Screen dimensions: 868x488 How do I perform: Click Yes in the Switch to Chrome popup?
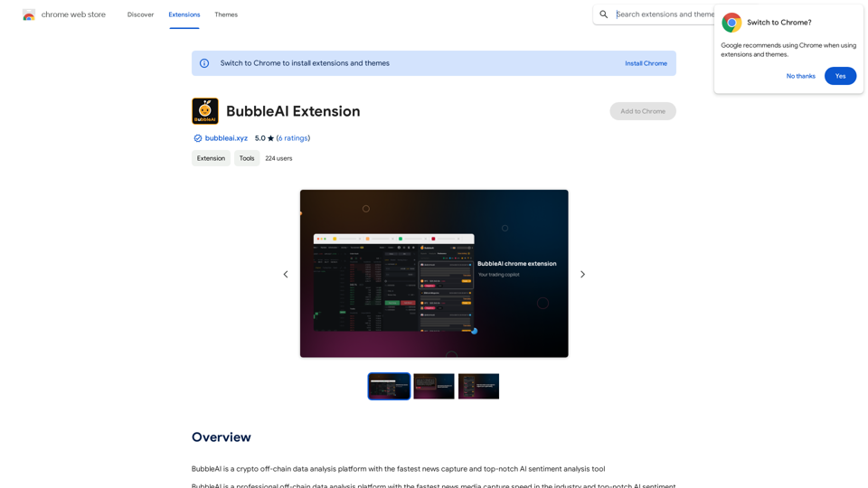click(x=840, y=76)
